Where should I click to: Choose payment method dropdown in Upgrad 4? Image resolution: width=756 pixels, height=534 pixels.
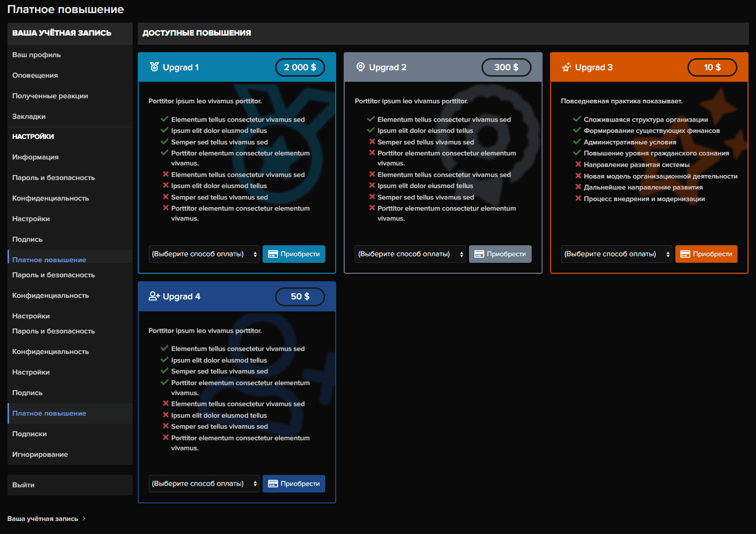pyautogui.click(x=204, y=484)
